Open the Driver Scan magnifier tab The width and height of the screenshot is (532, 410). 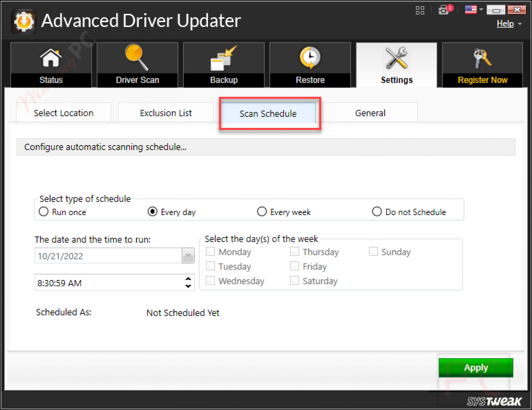pyautogui.click(x=138, y=65)
